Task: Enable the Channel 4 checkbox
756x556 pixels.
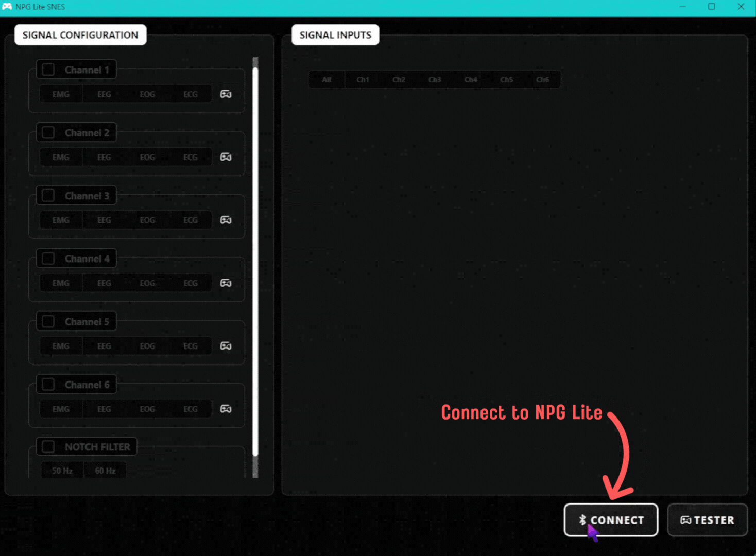Action: pos(48,258)
